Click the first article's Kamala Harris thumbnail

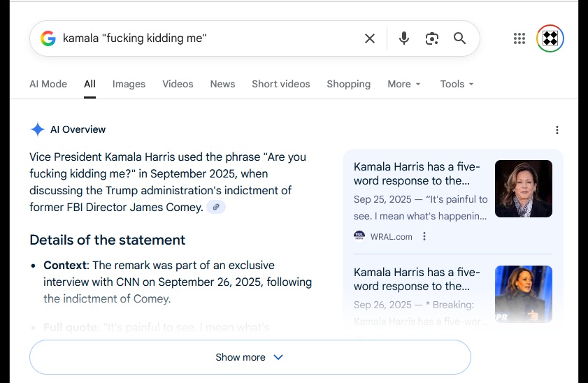[523, 189]
